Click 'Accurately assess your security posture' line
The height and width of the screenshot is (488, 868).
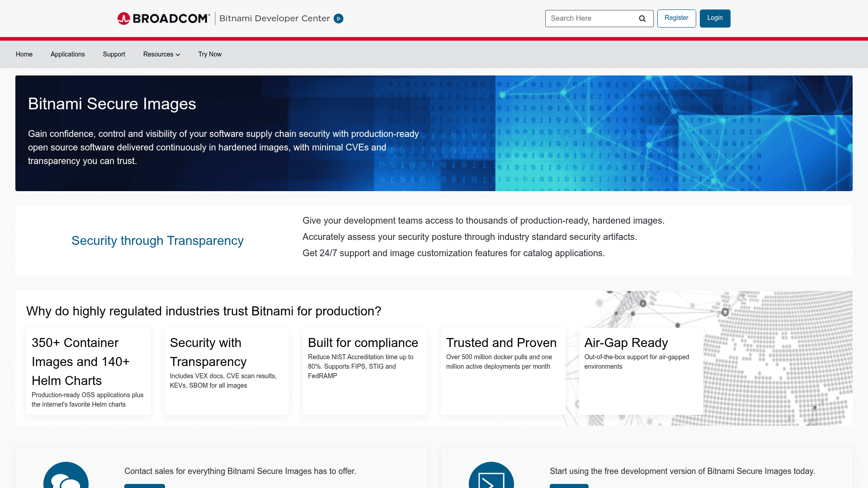pos(470,237)
